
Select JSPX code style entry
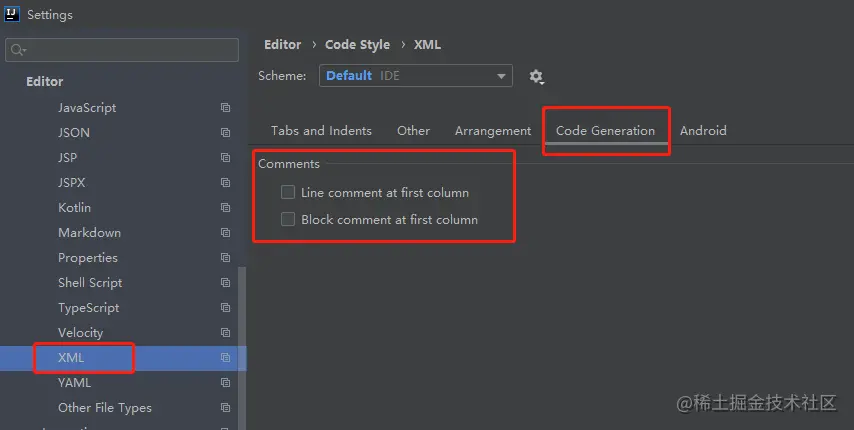tap(72, 182)
